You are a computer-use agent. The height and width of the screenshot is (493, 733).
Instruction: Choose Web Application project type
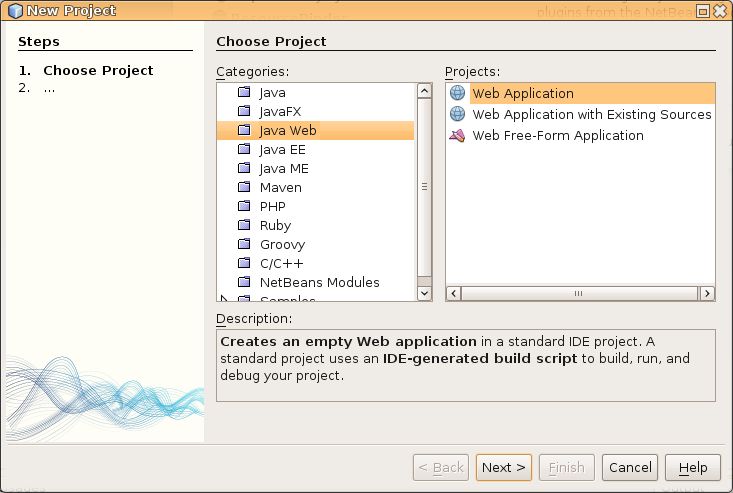(x=592, y=93)
